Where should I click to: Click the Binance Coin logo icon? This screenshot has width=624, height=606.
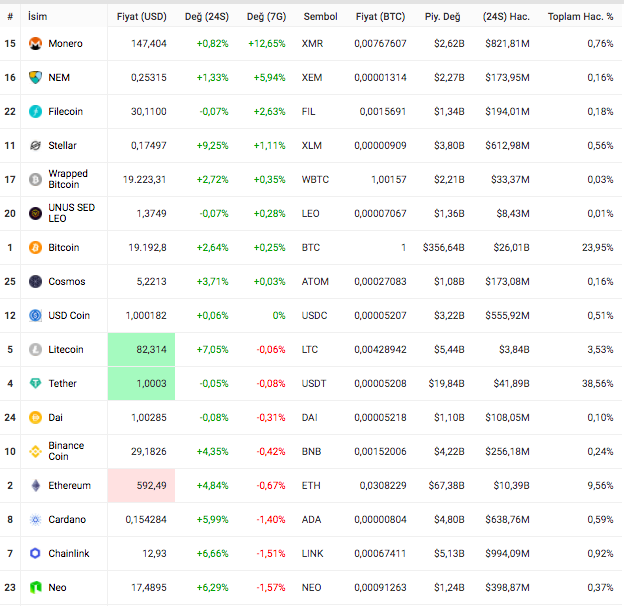[x=35, y=451]
